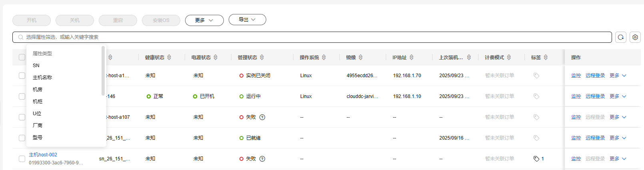
Task: Expand 更多 actions for the 192.168.1.70 row
Action: pyautogui.click(x=618, y=76)
